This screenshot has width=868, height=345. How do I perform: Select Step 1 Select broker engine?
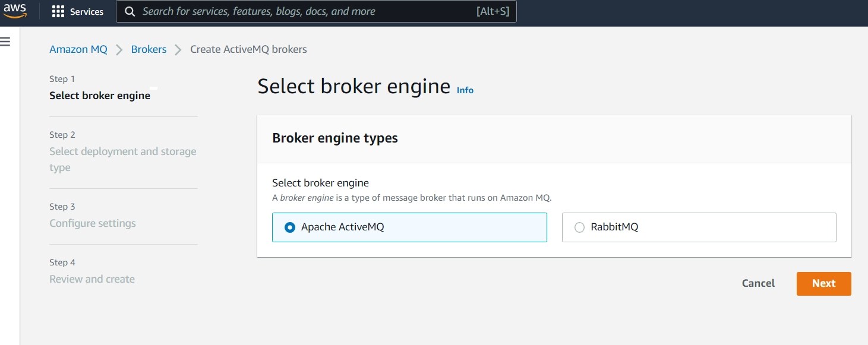coord(99,95)
